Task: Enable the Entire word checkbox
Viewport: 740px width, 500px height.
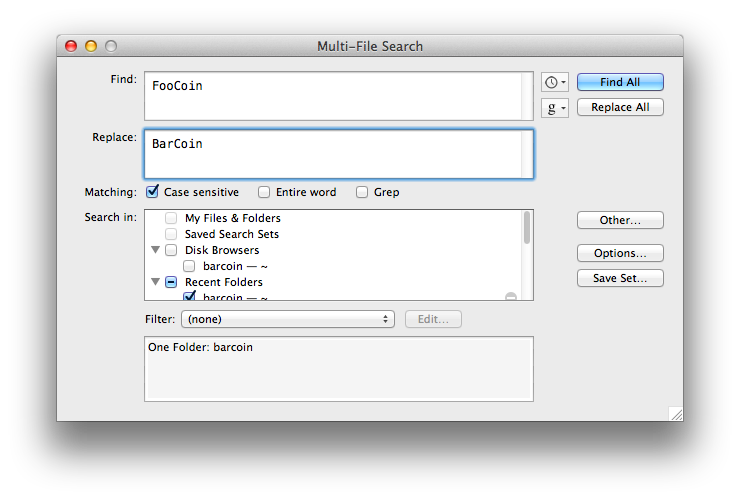Action: pyautogui.click(x=264, y=192)
